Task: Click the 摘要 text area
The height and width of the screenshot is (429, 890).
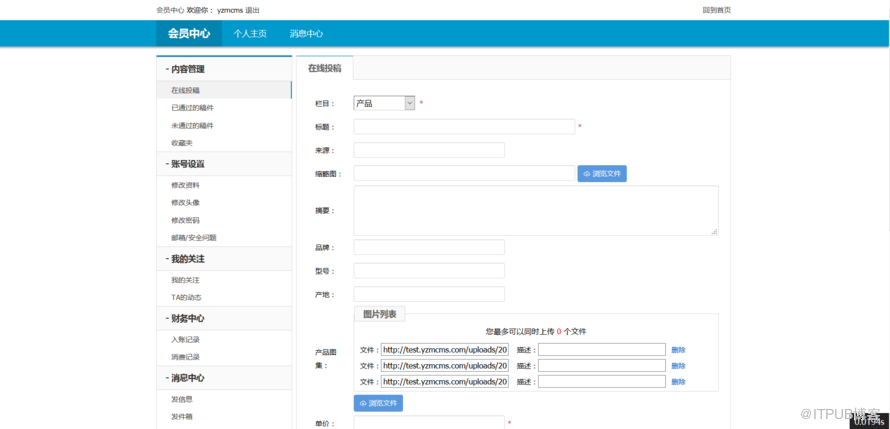Action: [536, 211]
